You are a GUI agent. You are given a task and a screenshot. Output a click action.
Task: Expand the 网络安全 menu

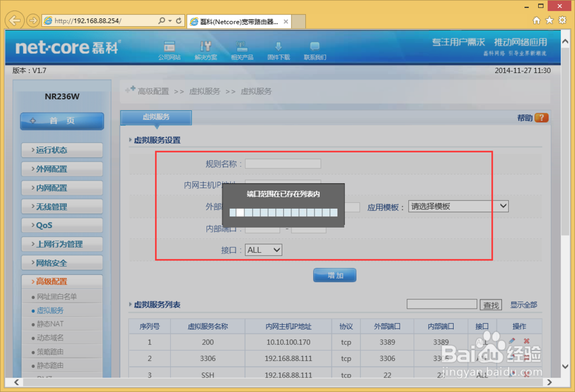[62, 263]
